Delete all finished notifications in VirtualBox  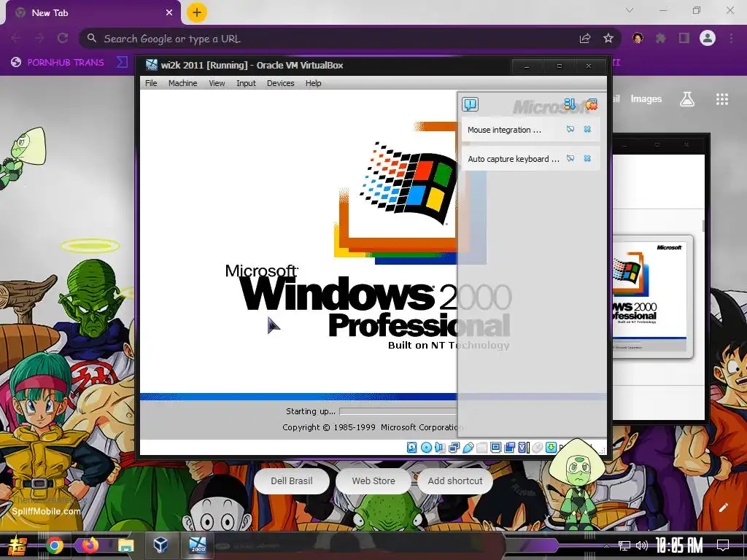(x=591, y=104)
